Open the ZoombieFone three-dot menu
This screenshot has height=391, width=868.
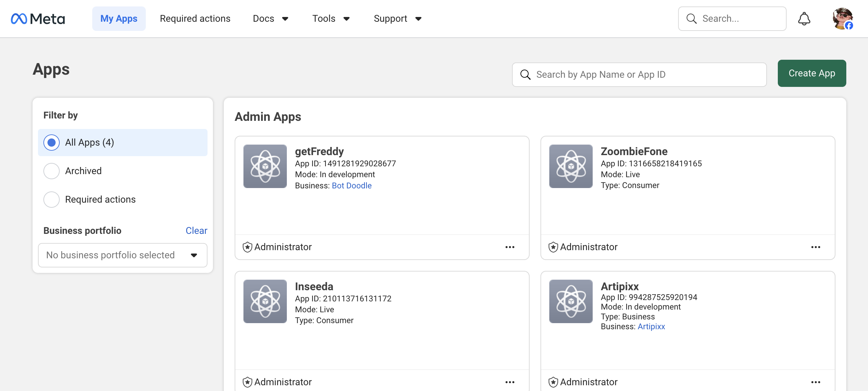(x=815, y=247)
